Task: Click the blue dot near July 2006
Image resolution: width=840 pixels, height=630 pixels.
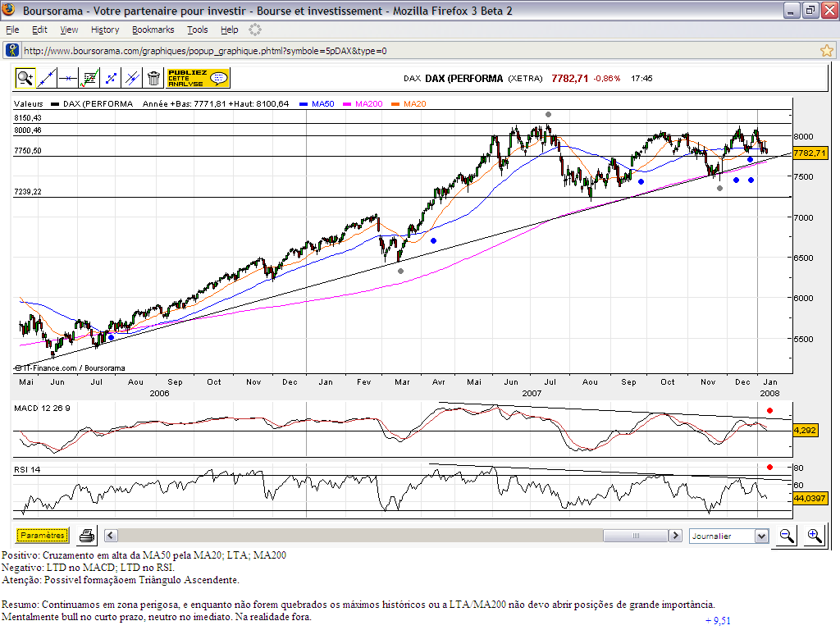Action: pos(111,337)
